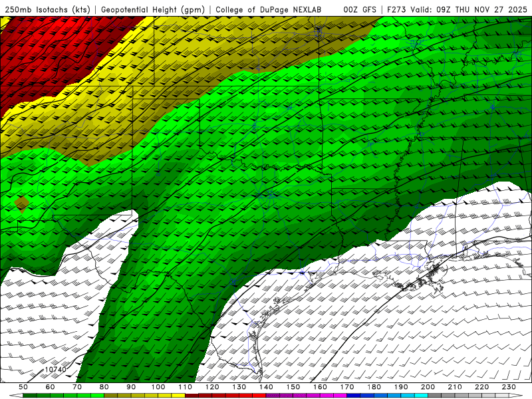Click the "10740" height contour label
Screen dimensions: 532x399
pos(55,370)
